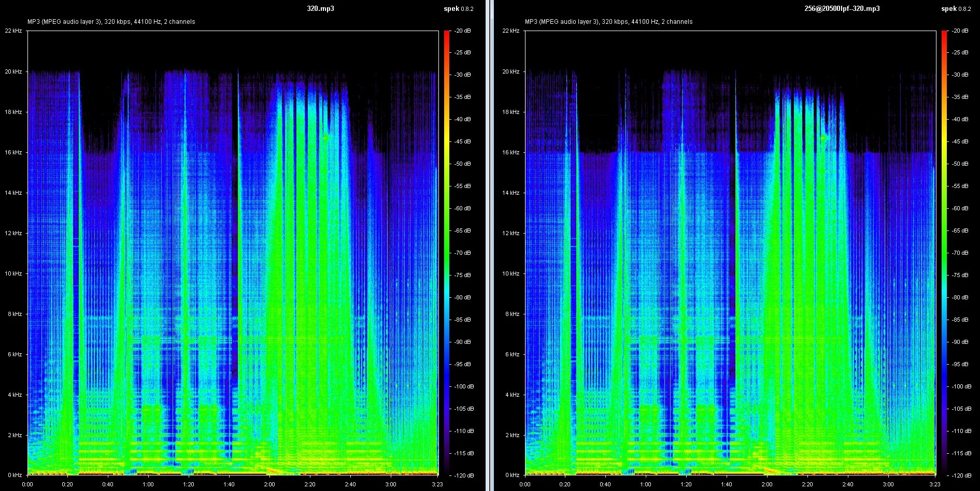The image size is (980, 491).
Task: Click the color scale bar in 256@20500lpf window
Action: pyautogui.click(x=944, y=253)
